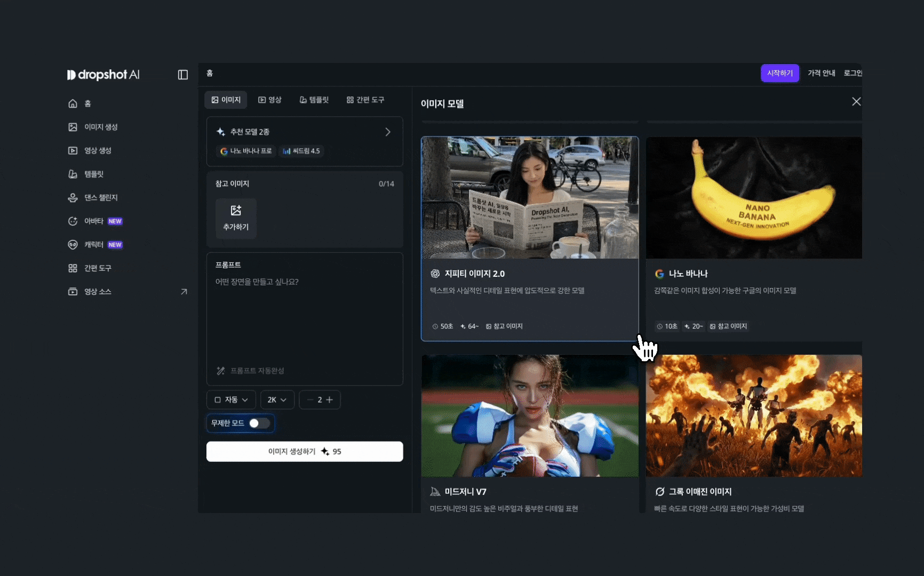Screen dimensions: 924x576
Task: Click the NEW badge beside 캐릭터
Action: point(115,245)
